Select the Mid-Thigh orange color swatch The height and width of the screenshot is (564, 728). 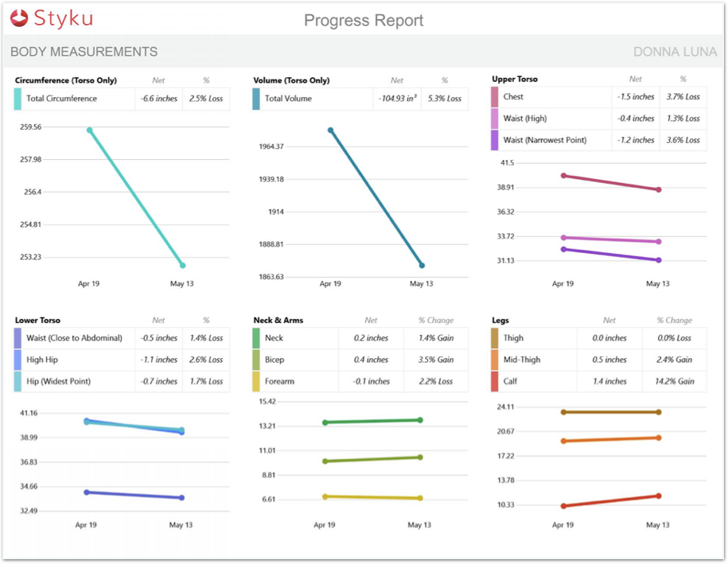494,360
